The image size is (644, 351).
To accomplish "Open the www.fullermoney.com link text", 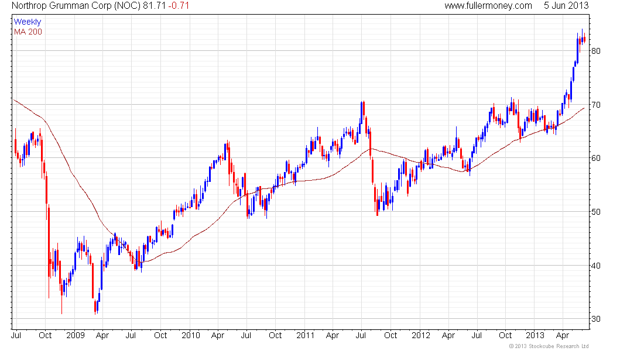I will [x=488, y=6].
